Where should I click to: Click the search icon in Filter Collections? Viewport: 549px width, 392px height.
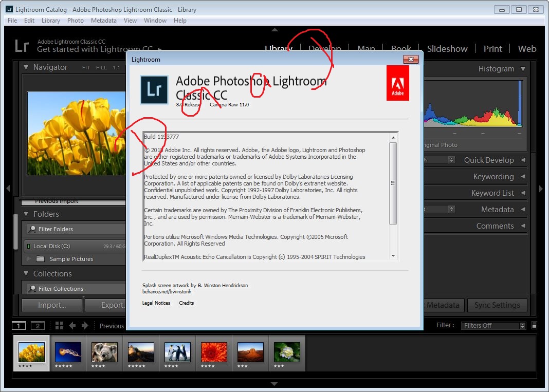(x=32, y=289)
